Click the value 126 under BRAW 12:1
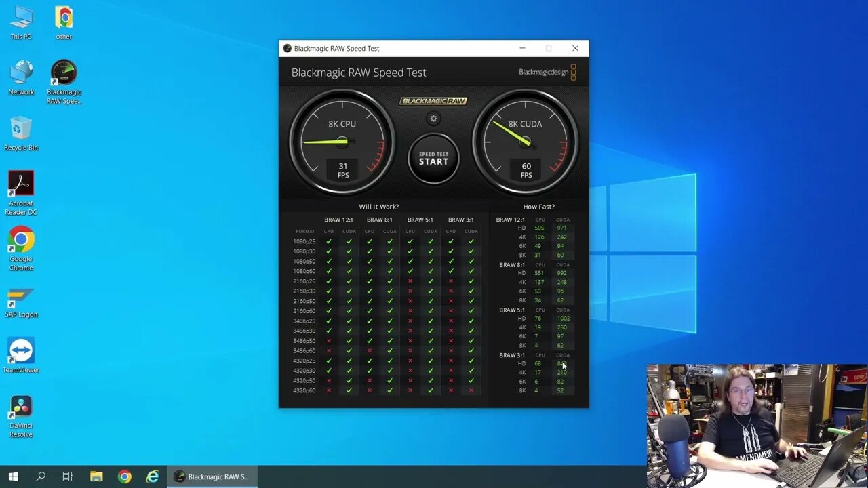The height and width of the screenshot is (488, 868). point(539,237)
